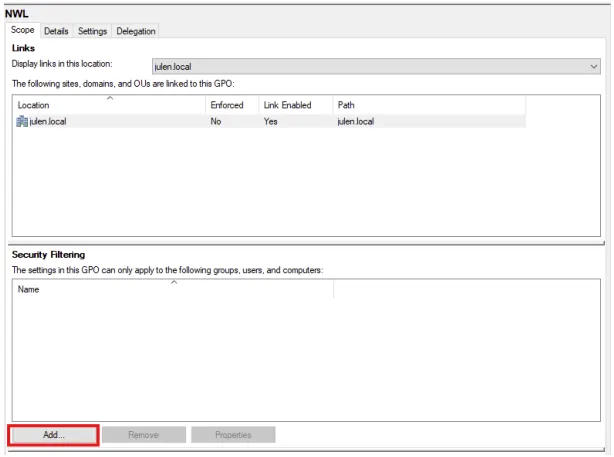Open the Delegation tab
This screenshot has height=457, width=614.
point(136,31)
